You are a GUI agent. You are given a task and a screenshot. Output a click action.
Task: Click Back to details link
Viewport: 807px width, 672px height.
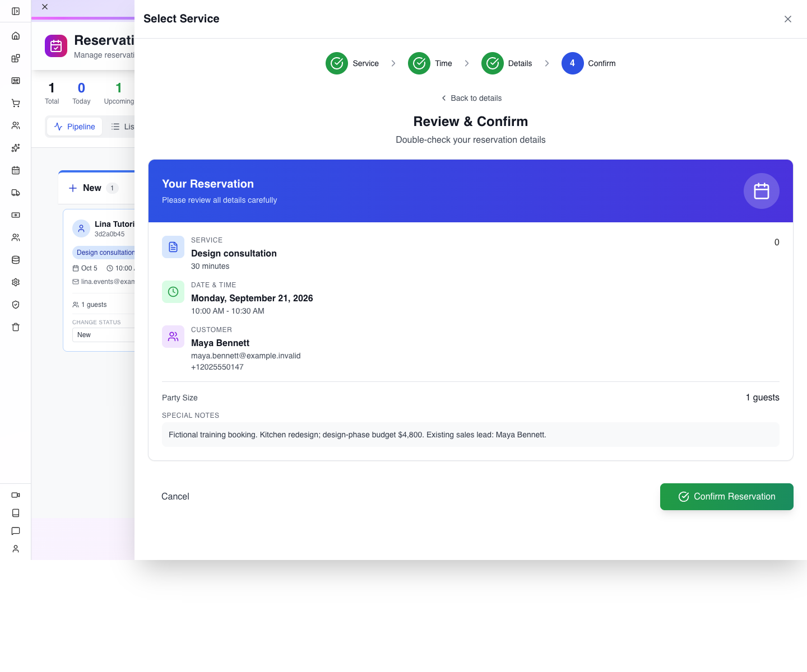tap(471, 98)
